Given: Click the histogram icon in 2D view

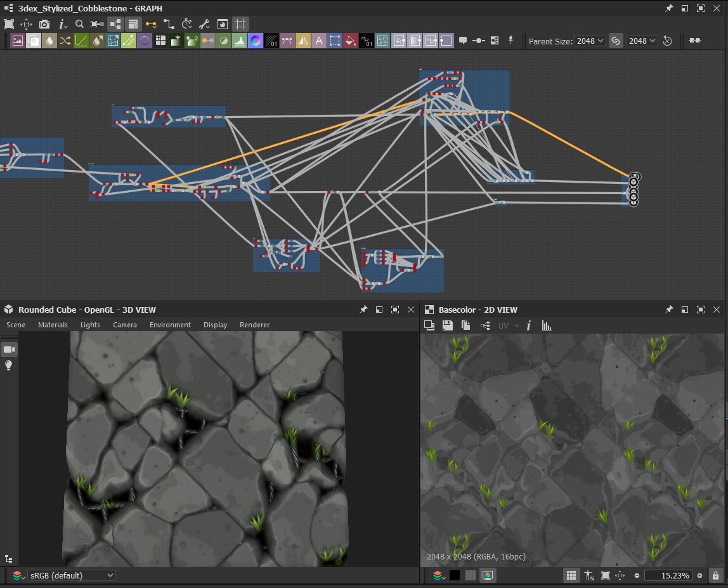Looking at the screenshot, I should click(x=546, y=325).
